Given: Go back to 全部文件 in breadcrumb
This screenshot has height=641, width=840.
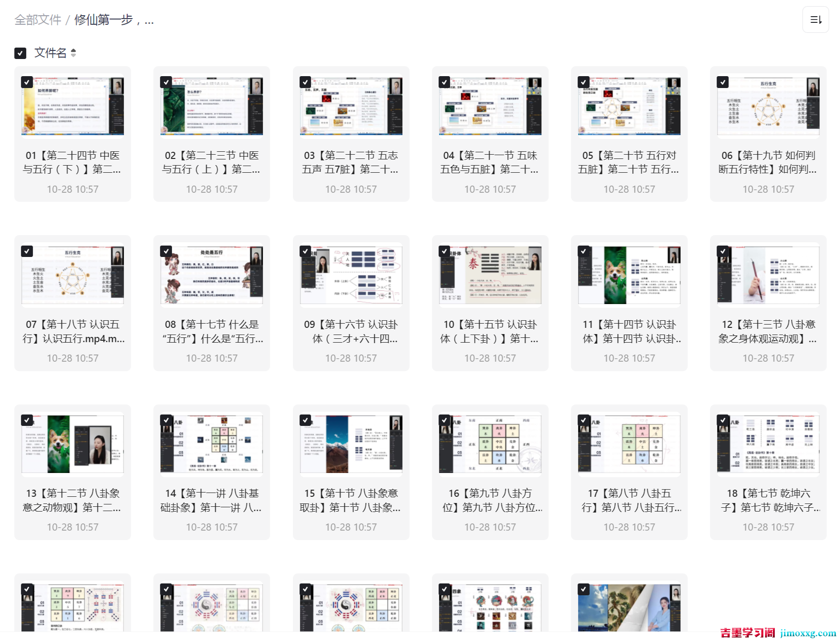Looking at the screenshot, I should coord(38,20).
